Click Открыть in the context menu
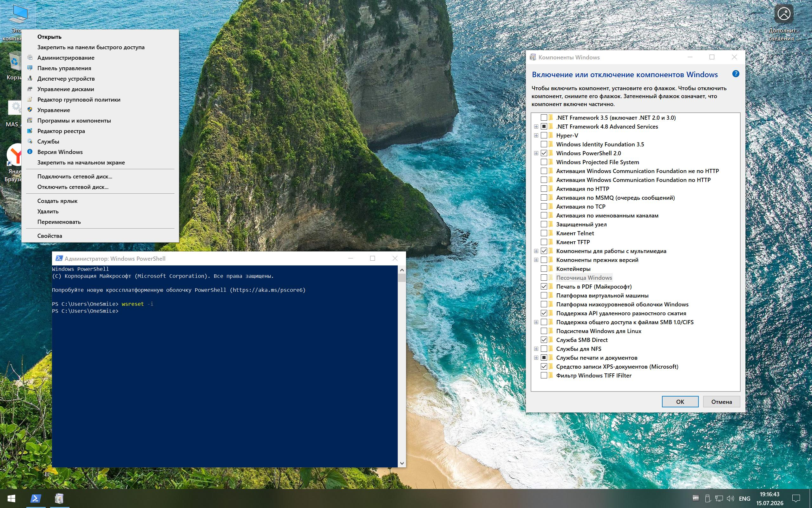The image size is (812, 508). 100,37
